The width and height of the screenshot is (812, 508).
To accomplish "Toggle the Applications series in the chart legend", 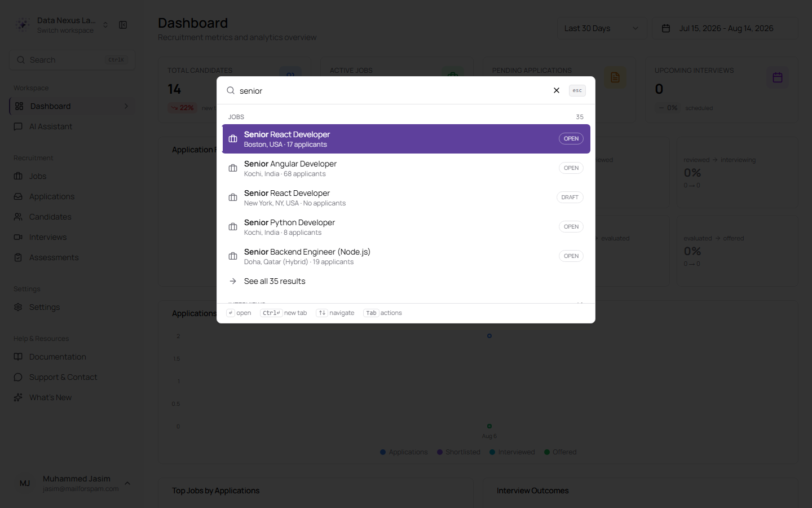I will pos(404,452).
